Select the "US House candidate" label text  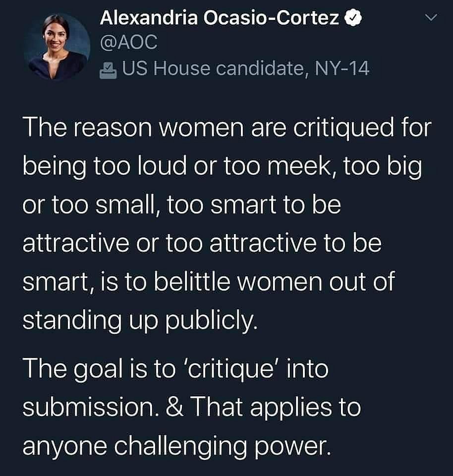(x=213, y=68)
